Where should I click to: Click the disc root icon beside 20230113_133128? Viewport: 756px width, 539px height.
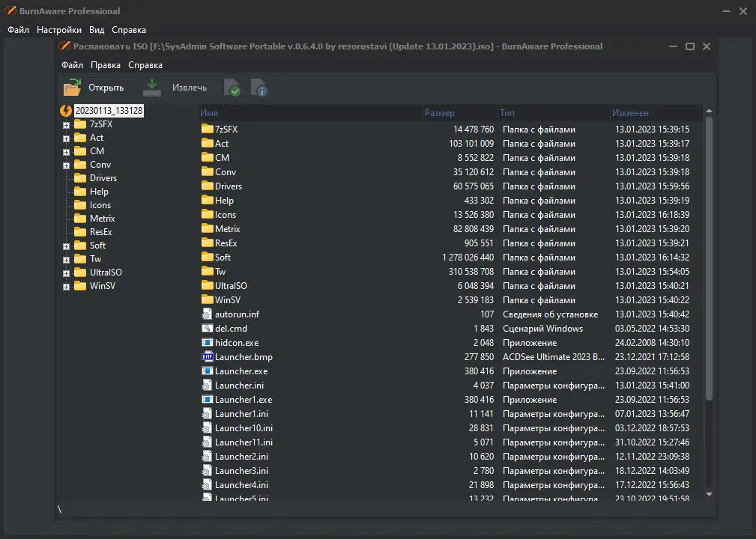pos(66,111)
